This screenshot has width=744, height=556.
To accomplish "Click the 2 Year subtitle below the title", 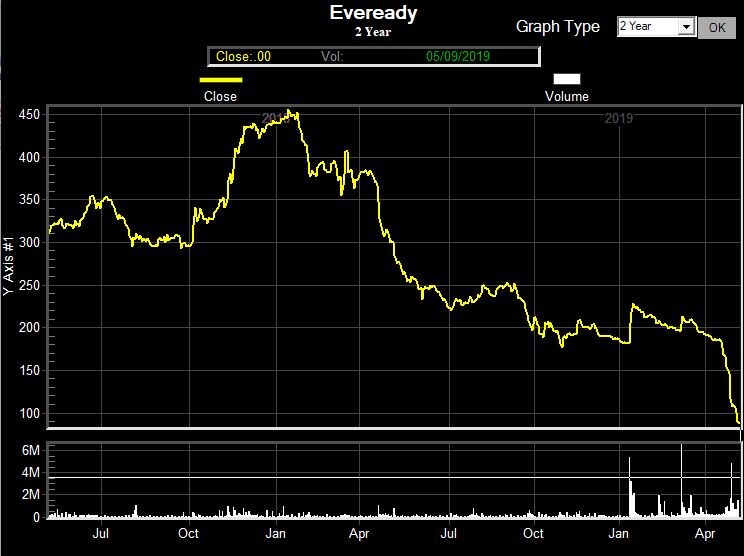I will click(x=372, y=32).
